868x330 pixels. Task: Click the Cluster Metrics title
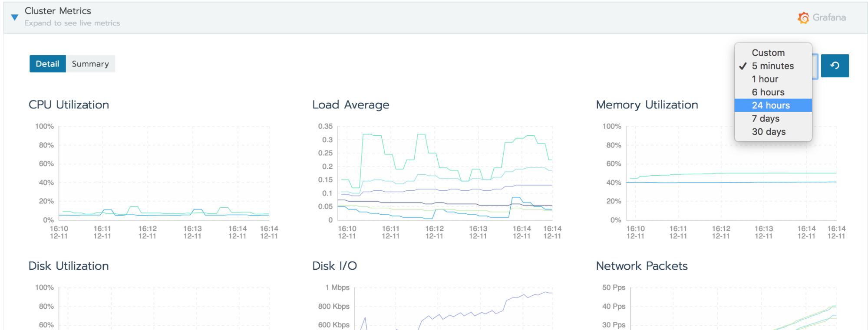point(58,11)
